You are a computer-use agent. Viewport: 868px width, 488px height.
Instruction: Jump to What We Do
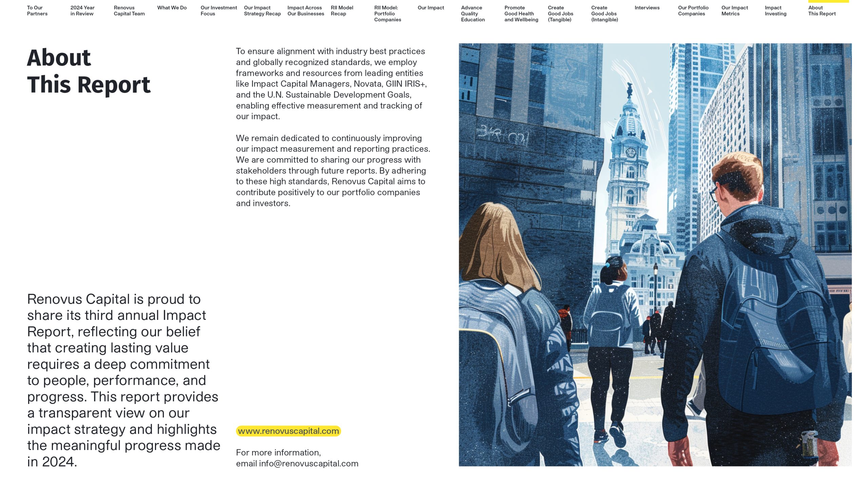(172, 8)
